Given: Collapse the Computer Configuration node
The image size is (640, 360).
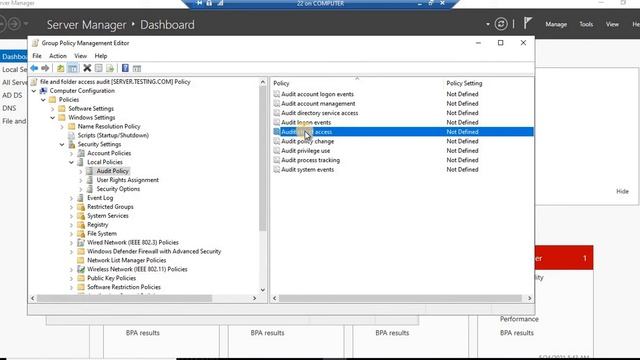Looking at the screenshot, I should [x=34, y=91].
